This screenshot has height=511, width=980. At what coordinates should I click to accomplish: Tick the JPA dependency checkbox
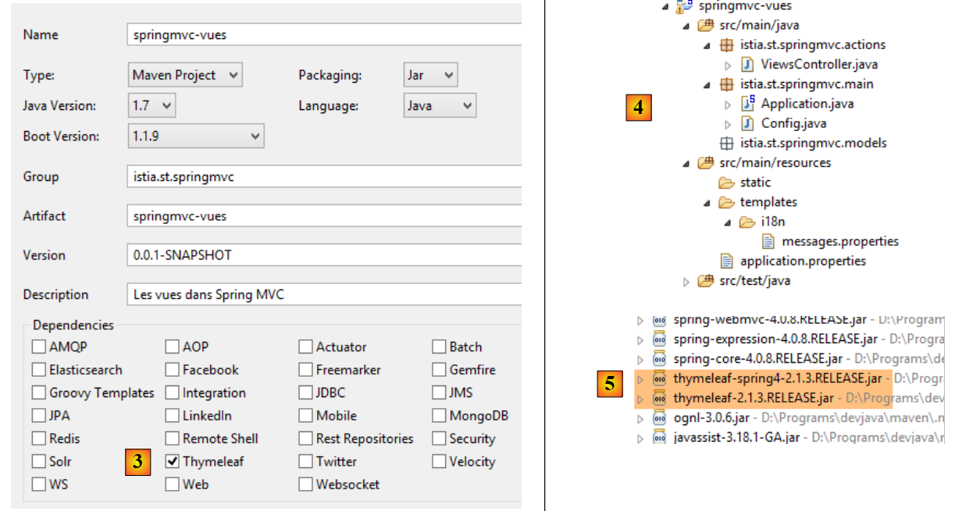(x=39, y=416)
